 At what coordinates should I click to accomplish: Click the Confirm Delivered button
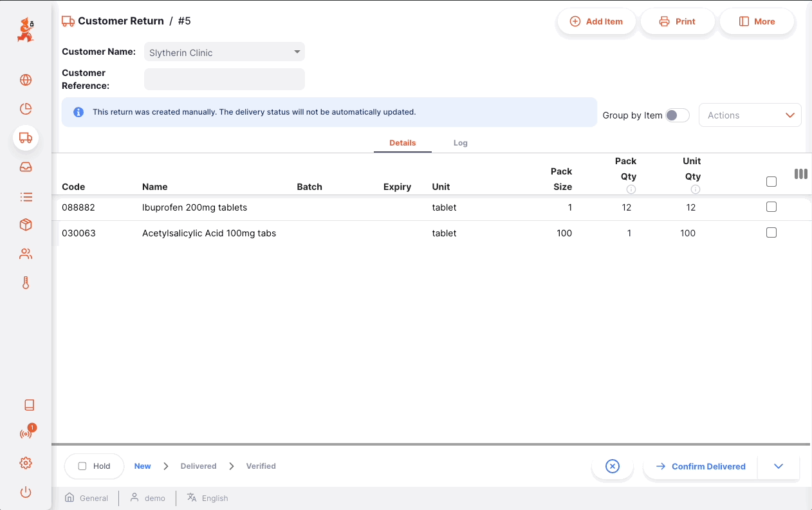[701, 466]
